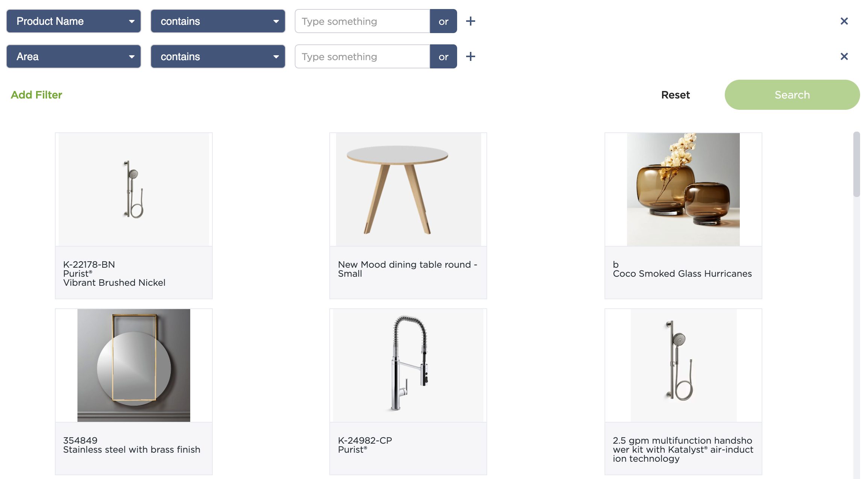Click the 'or' connector on Area filter
The width and height of the screenshot is (868, 479).
[x=443, y=56]
